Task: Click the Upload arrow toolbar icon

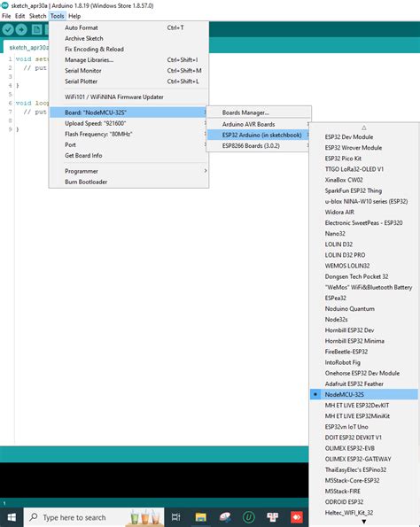Action: 21,29
